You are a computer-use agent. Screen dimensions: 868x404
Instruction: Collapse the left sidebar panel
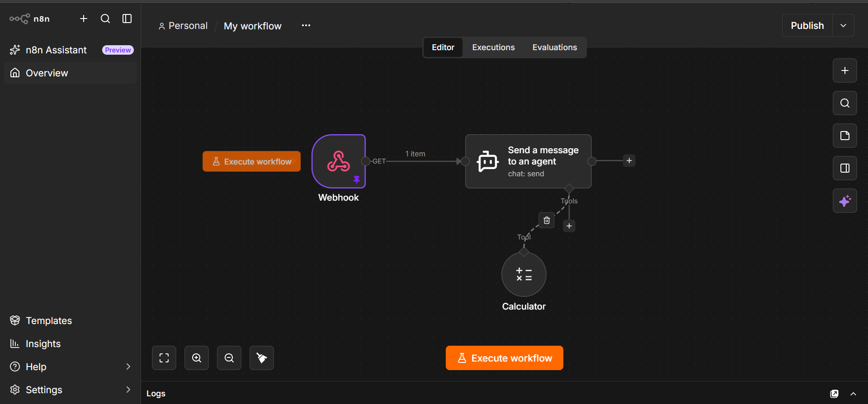127,19
